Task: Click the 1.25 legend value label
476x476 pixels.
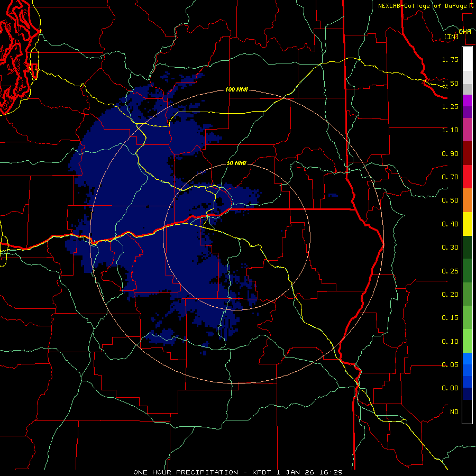Action: pos(450,106)
